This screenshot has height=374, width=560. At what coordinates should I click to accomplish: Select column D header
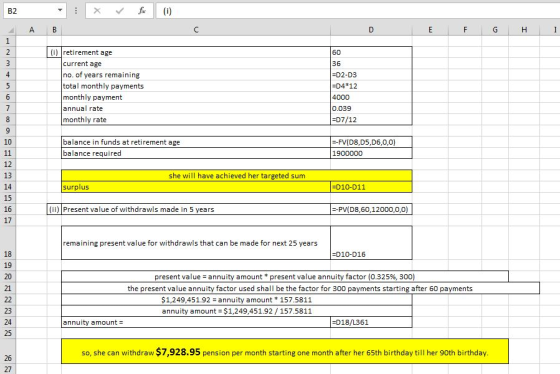(x=371, y=30)
